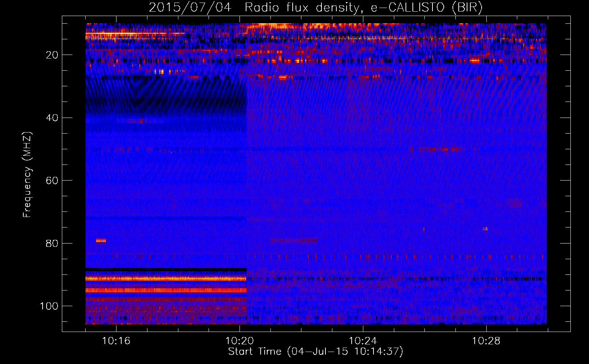
Task: Click the 10:16 time tick label
Action: [x=116, y=341]
